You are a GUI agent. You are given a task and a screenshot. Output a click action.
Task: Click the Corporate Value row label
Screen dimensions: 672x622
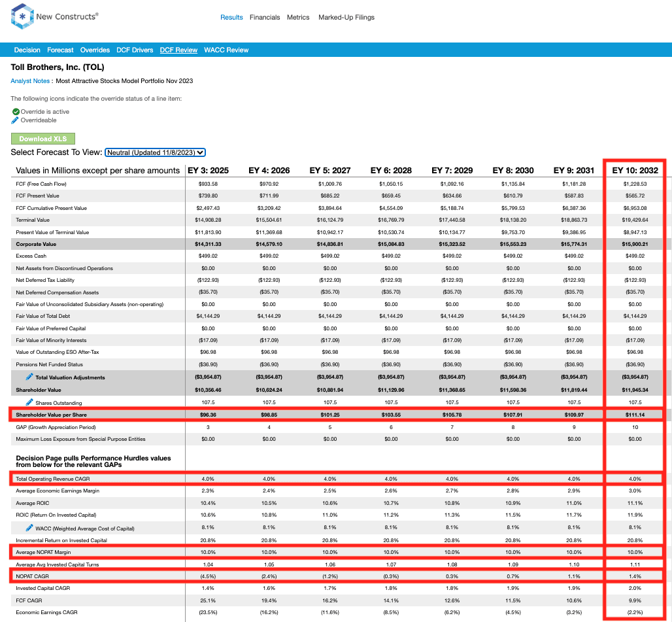(36, 244)
